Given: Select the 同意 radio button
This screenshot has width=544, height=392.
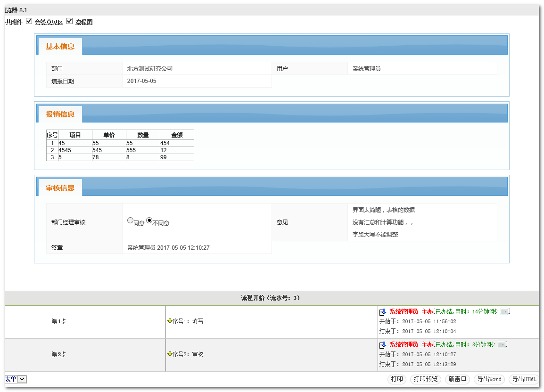Looking at the screenshot, I should click(130, 220).
